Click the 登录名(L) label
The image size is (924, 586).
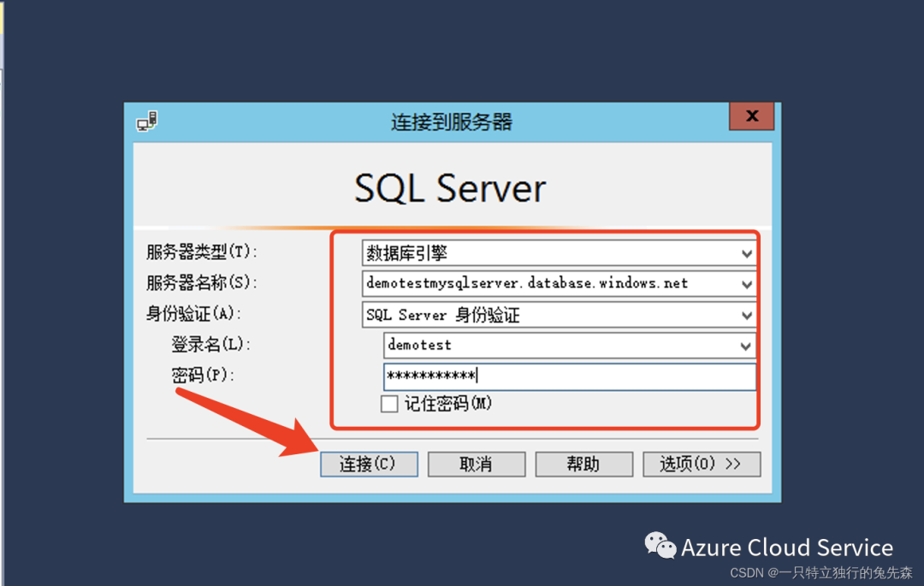tap(211, 344)
